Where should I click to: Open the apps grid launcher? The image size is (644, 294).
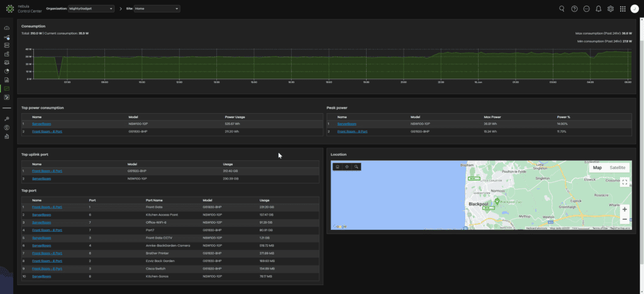[622, 9]
